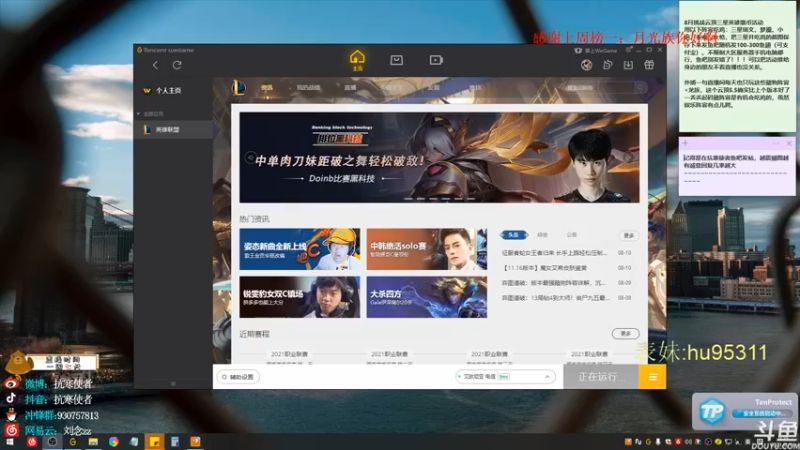This screenshot has height=450, width=800.
Task: Open the Calculator taskbar icon
Action: point(174,442)
